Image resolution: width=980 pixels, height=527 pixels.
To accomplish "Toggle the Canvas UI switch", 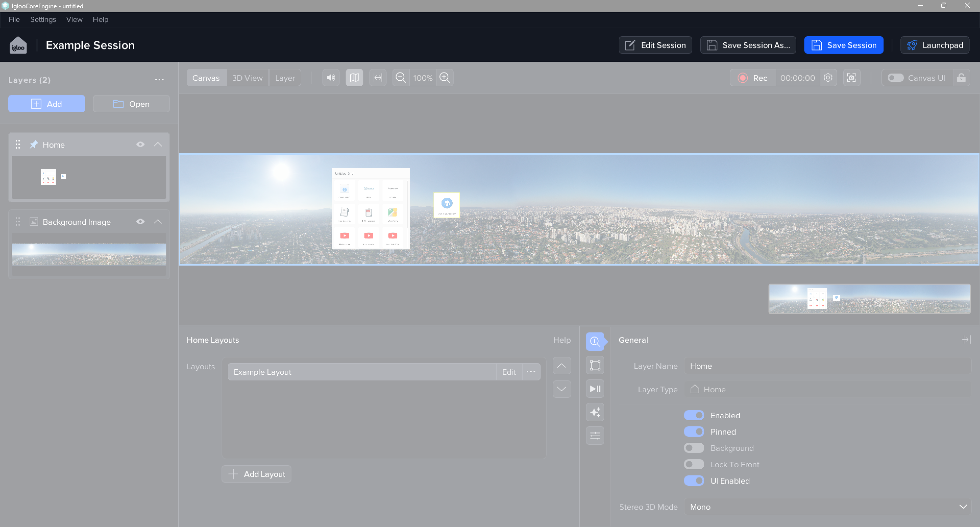I will pos(895,78).
